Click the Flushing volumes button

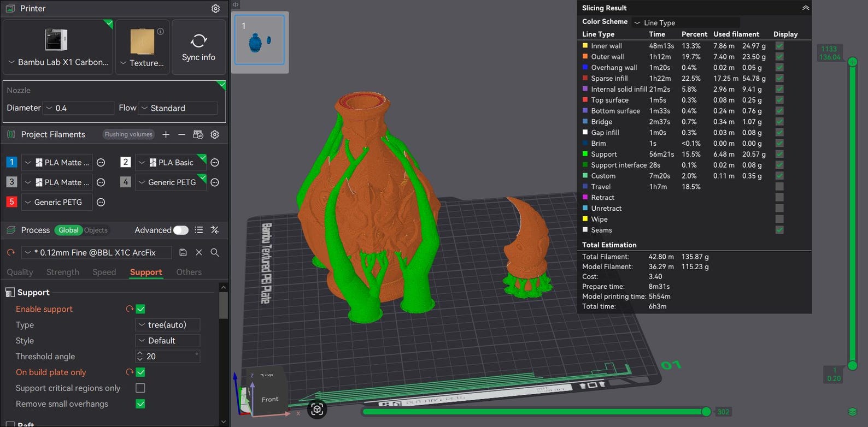[x=128, y=134]
